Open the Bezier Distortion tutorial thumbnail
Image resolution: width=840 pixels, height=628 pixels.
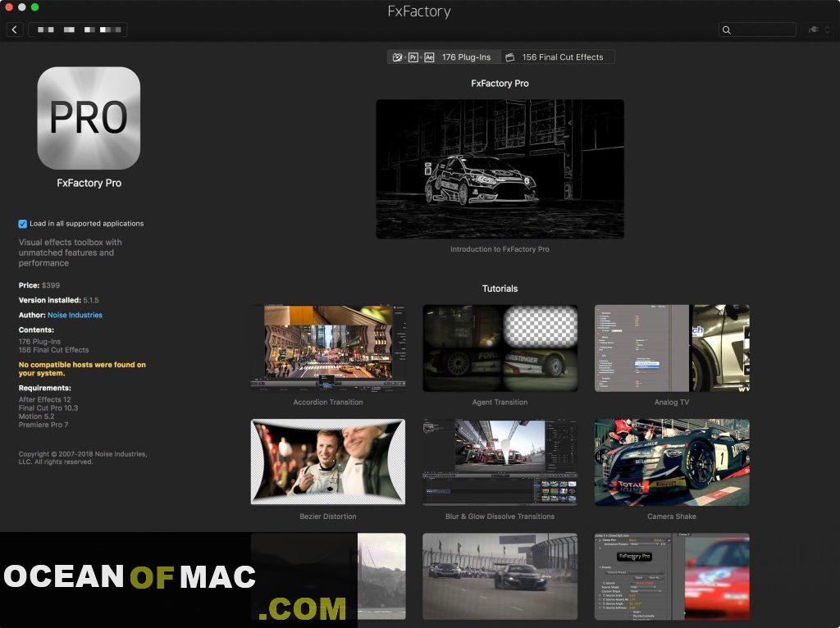[x=328, y=462]
